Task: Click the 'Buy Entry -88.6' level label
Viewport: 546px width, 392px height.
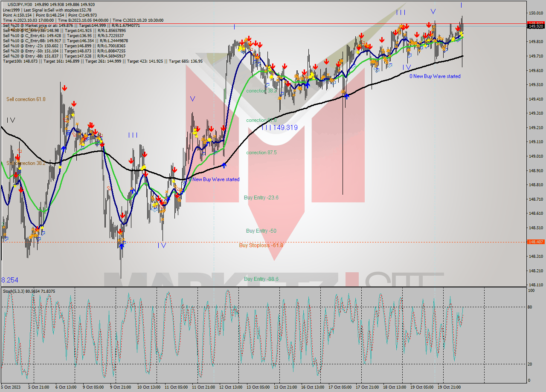Action: [261, 279]
